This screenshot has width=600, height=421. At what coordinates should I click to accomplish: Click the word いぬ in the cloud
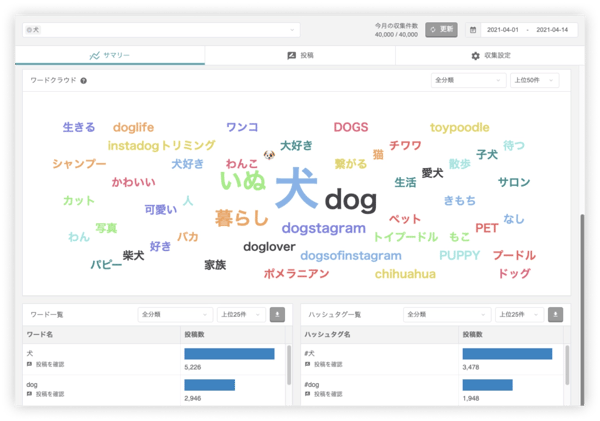[243, 181]
